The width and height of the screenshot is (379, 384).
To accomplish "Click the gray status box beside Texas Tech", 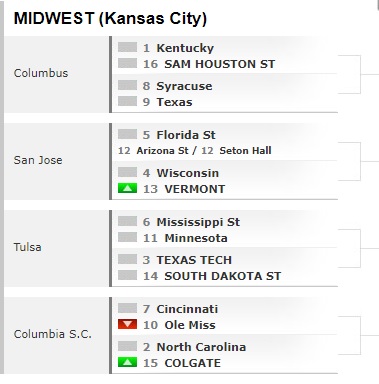I will point(127,259).
